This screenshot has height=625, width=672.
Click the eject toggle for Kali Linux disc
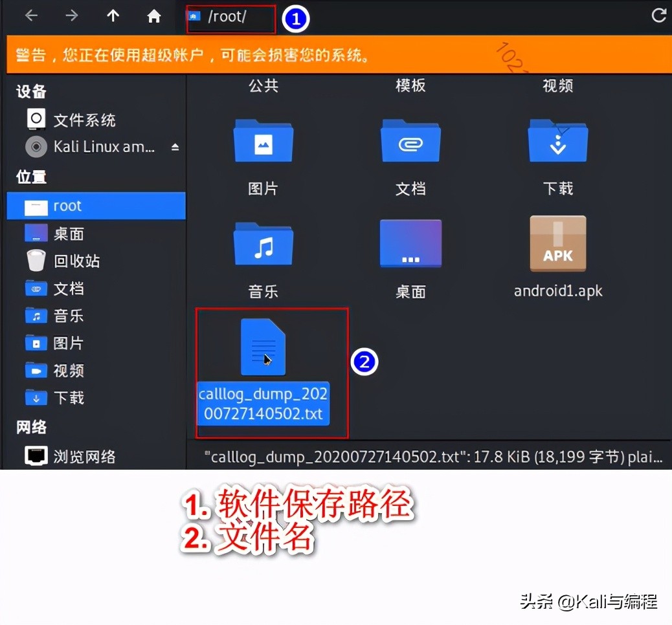coord(175,146)
